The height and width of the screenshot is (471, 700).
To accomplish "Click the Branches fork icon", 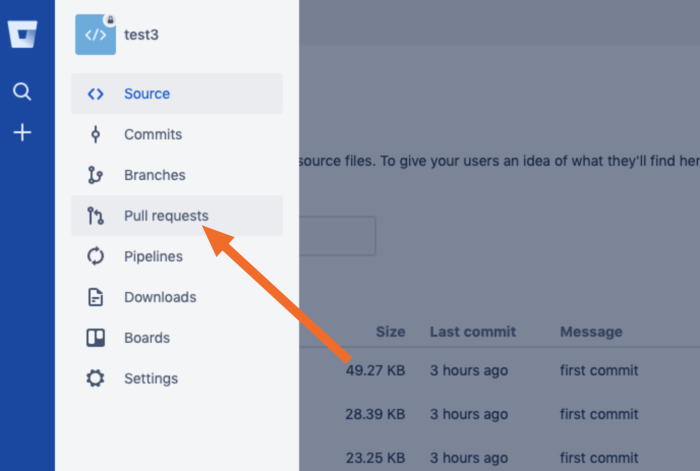I will tap(95, 175).
